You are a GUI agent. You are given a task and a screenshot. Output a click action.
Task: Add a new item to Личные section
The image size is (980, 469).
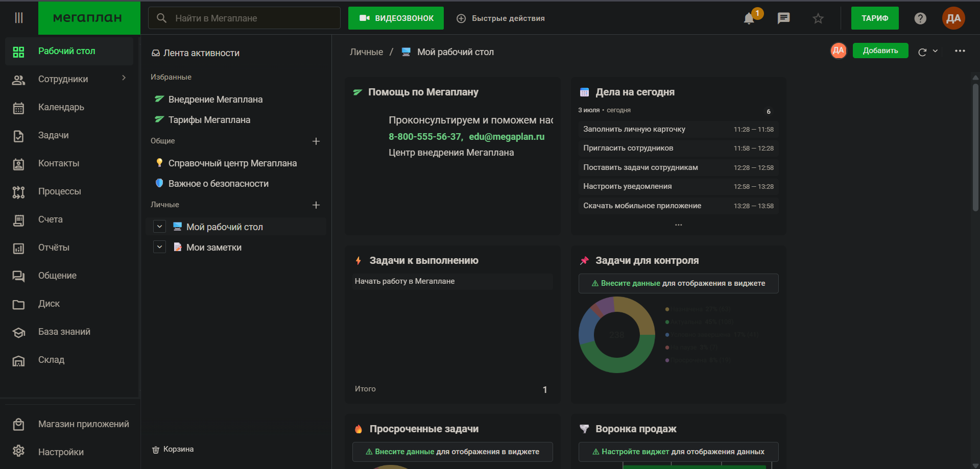point(316,205)
